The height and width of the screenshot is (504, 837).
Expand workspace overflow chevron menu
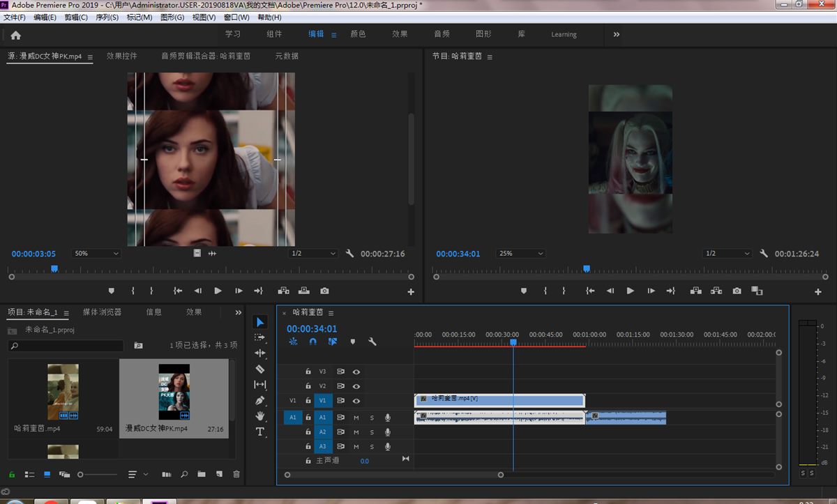[616, 34]
